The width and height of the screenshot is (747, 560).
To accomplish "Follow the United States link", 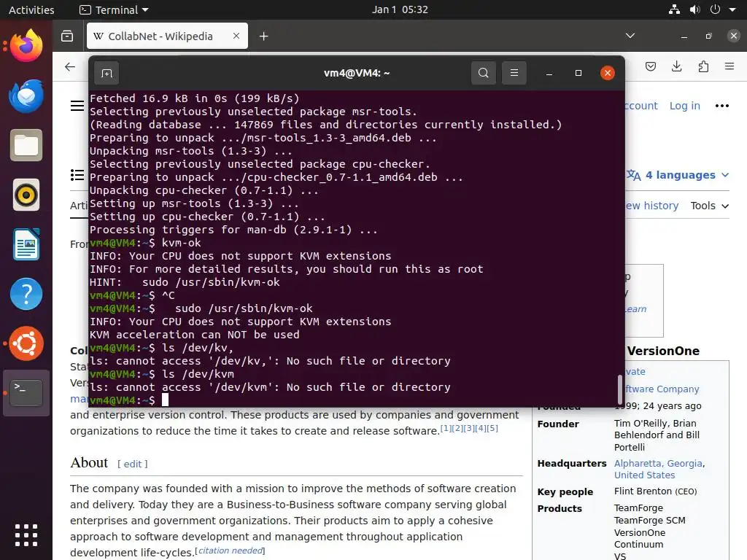I will (644, 475).
